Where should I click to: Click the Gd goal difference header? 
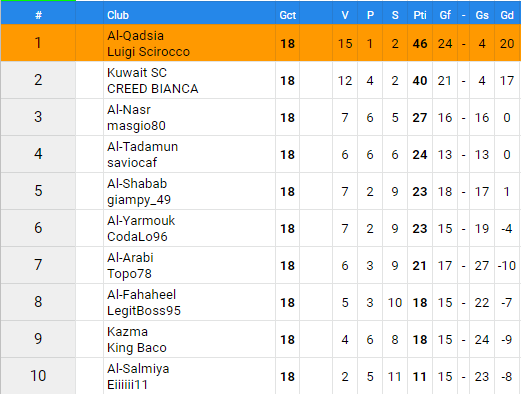coord(507,15)
